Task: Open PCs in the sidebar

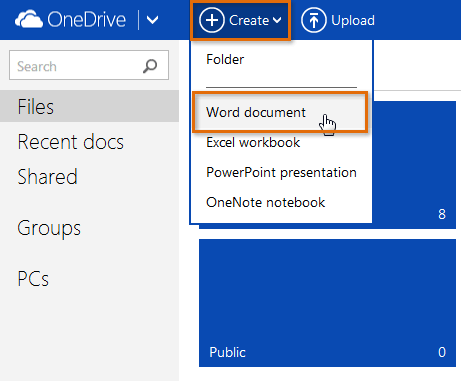Action: click(33, 279)
